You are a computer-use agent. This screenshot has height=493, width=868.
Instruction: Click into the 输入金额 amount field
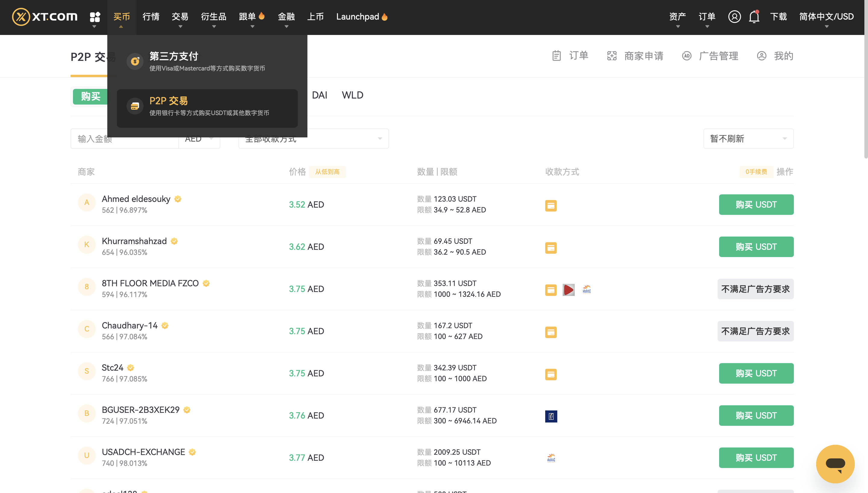124,139
